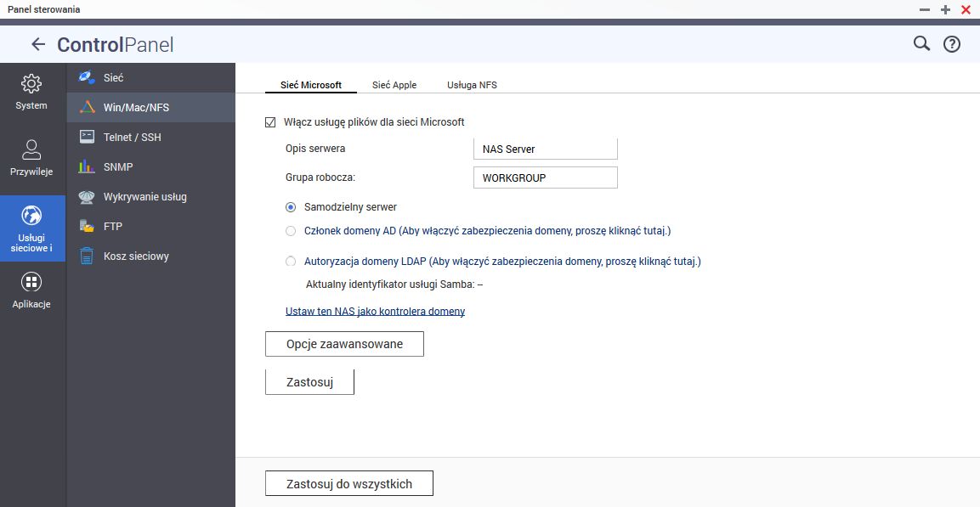Click the Grupa robocza label
Viewport: 980px width, 507px height.
(320, 177)
